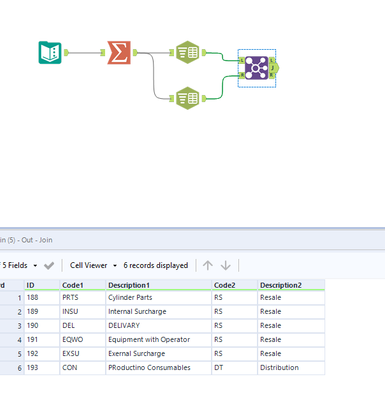Click the Code1 column header
The image size is (385, 400).
tap(83, 285)
